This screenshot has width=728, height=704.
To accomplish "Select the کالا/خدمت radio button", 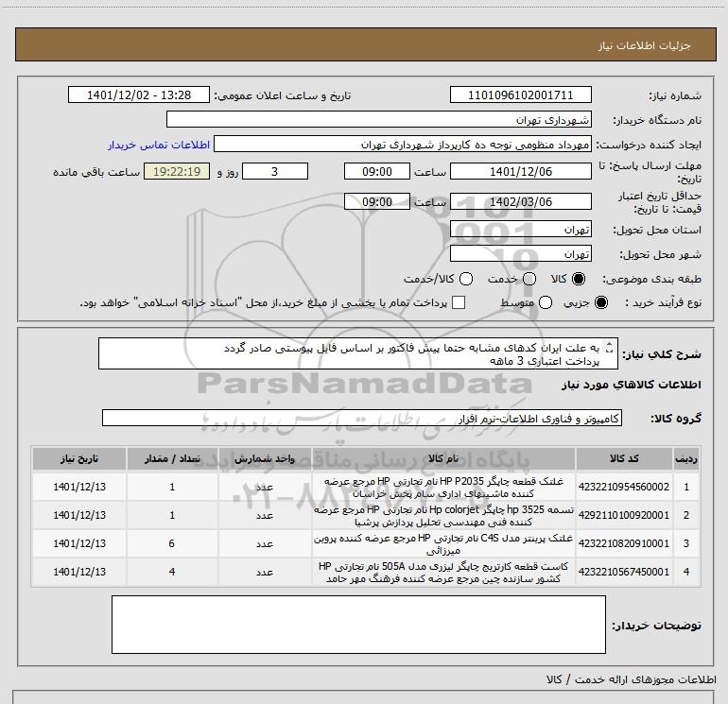I will [466, 279].
